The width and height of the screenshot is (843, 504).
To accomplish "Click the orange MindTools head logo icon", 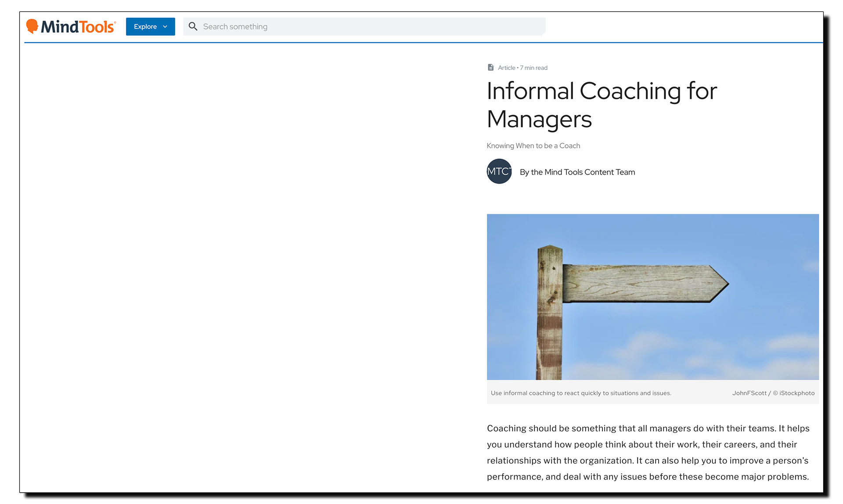I will [x=32, y=26].
